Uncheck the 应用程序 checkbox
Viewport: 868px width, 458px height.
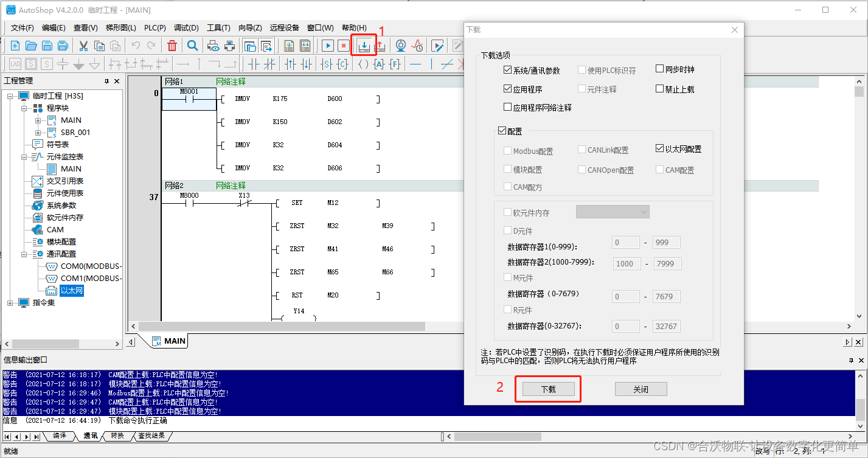point(508,89)
